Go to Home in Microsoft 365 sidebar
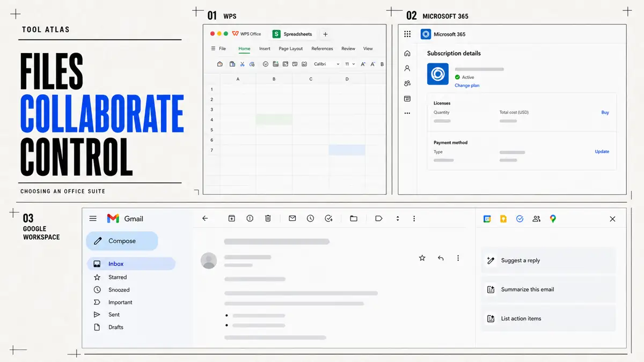 pos(407,53)
